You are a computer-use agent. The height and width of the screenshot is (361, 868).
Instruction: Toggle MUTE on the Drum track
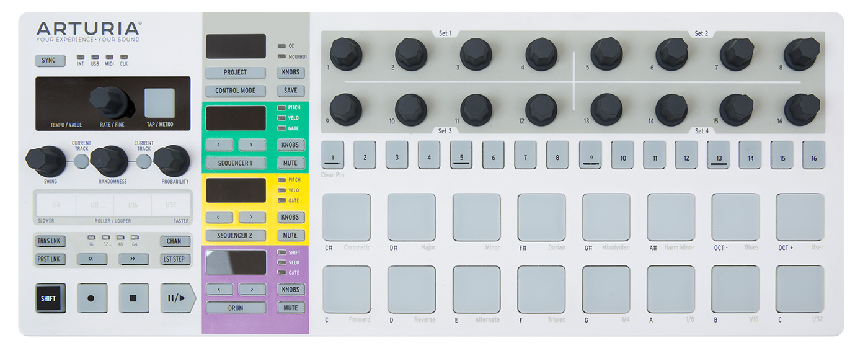pyautogui.click(x=290, y=308)
